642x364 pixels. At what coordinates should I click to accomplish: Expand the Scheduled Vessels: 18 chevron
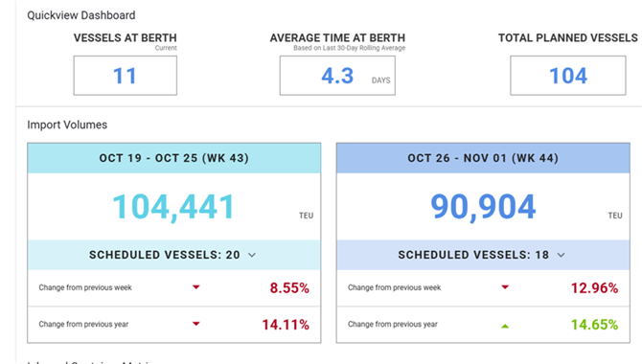(561, 255)
